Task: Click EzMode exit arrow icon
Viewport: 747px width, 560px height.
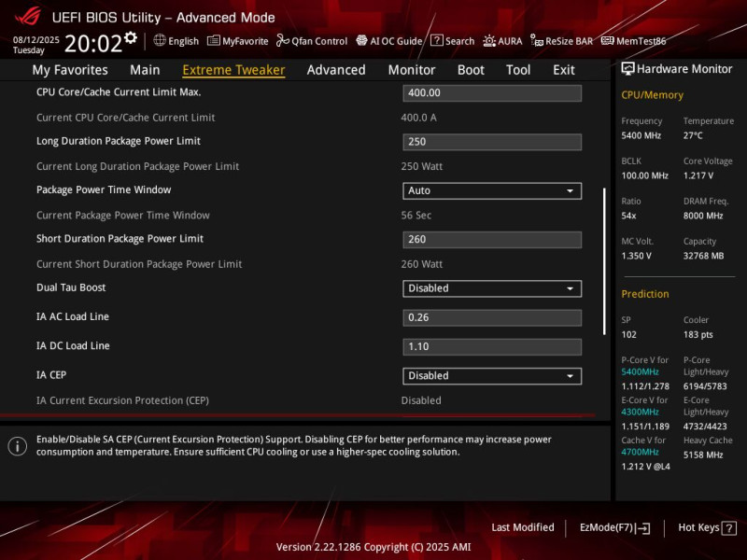Action: click(643, 527)
